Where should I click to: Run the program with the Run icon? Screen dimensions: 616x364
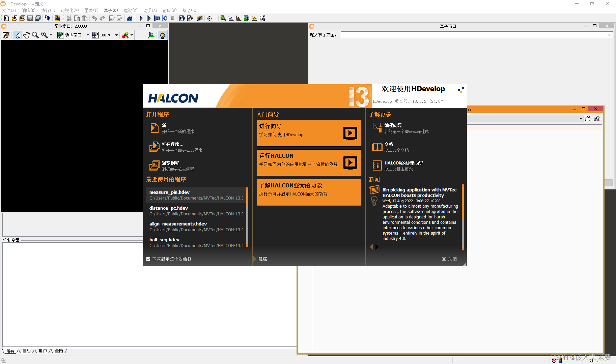[x=141, y=18]
